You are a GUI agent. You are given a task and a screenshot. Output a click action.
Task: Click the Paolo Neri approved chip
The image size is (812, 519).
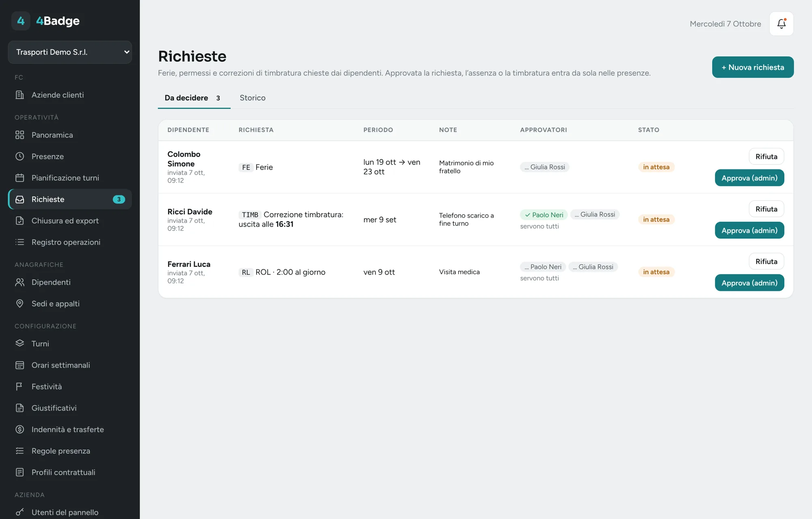(544, 215)
